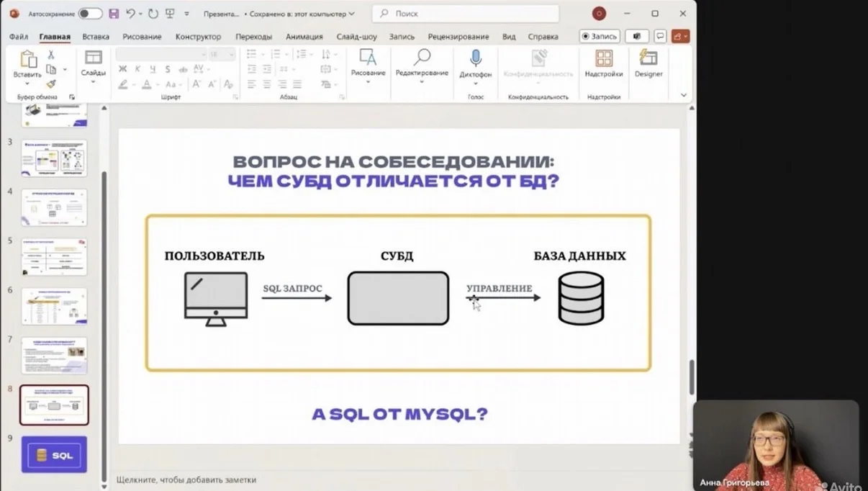This screenshot has width=868, height=491.
Task: Click the Redo arrow icon
Action: [153, 14]
